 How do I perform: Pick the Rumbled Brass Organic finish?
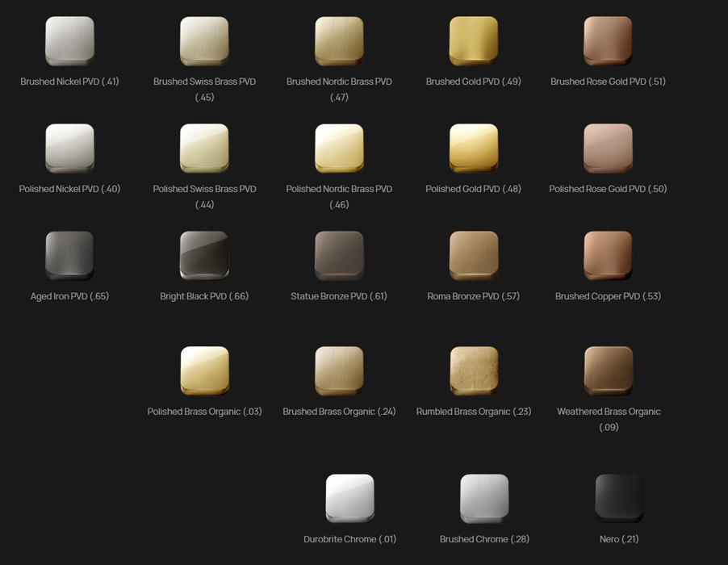click(x=473, y=370)
